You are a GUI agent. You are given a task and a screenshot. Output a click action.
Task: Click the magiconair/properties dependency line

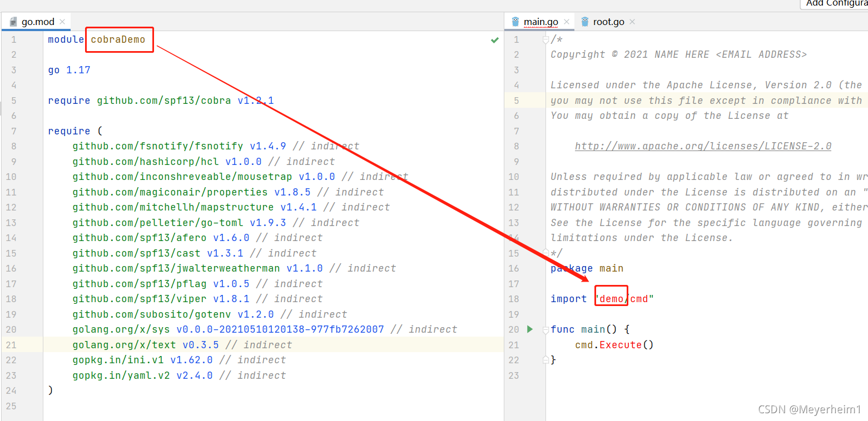[228, 192]
